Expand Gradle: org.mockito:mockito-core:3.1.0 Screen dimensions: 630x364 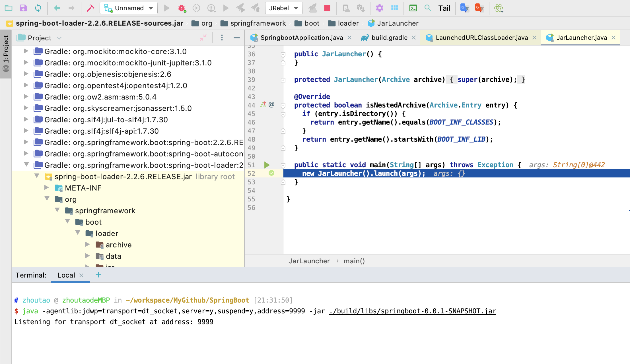[26, 51]
